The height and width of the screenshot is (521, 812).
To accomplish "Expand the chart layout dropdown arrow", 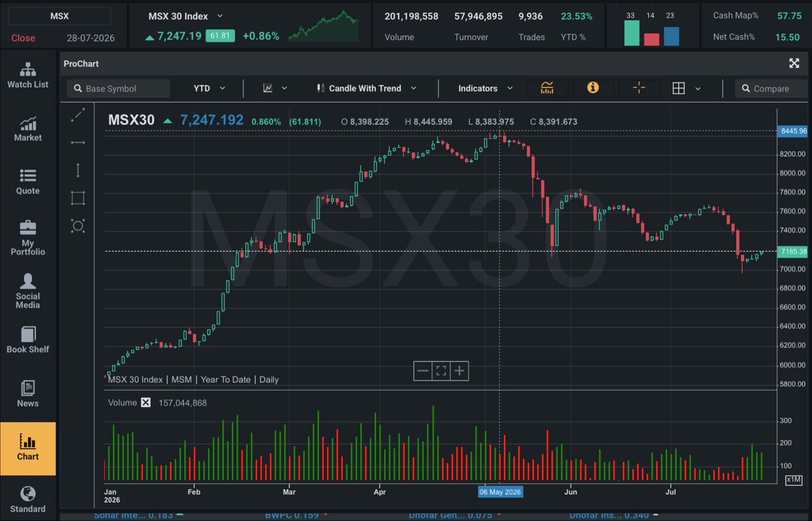I will coord(698,89).
